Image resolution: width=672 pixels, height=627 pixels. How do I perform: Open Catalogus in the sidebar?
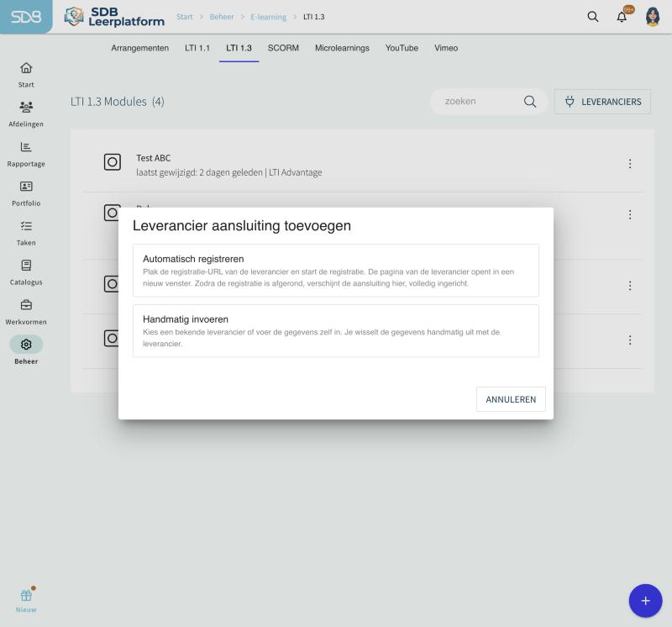coord(26,273)
